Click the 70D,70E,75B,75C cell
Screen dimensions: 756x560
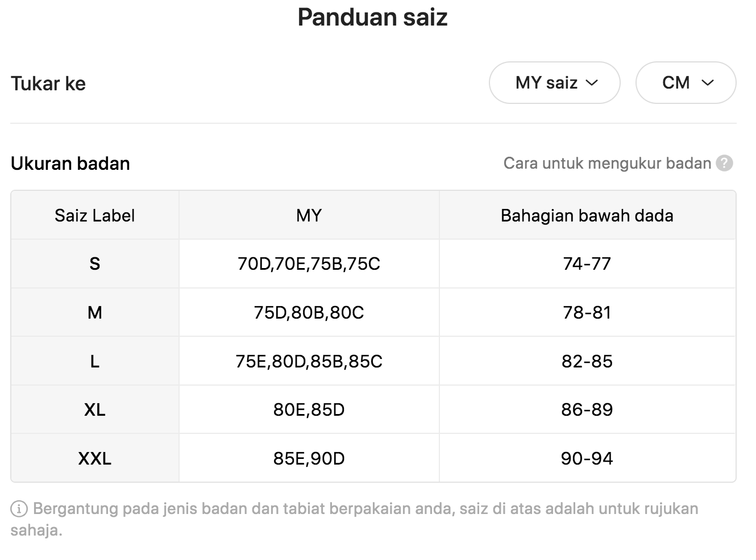309,264
